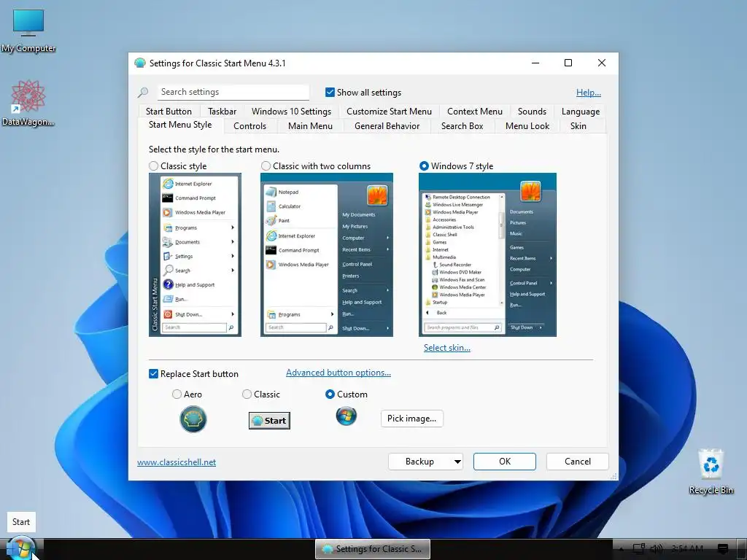The height and width of the screenshot is (560, 747).
Task: Close the Classic Start Menu settings window
Action: [602, 63]
